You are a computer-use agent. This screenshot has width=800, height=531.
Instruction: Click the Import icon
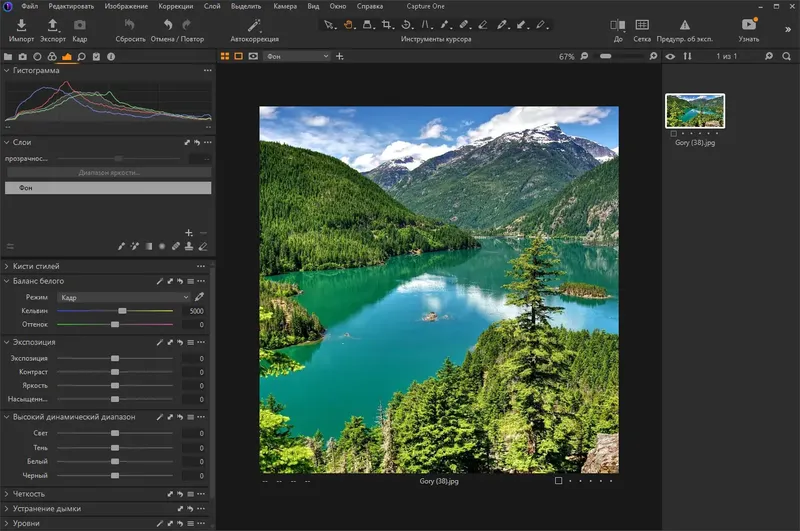click(21, 24)
